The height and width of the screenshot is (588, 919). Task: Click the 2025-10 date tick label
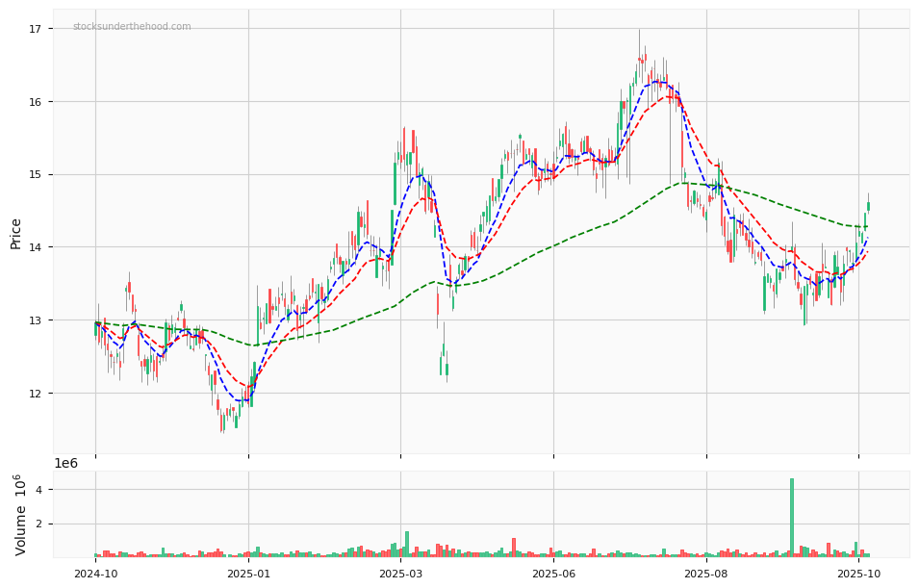click(x=858, y=574)
